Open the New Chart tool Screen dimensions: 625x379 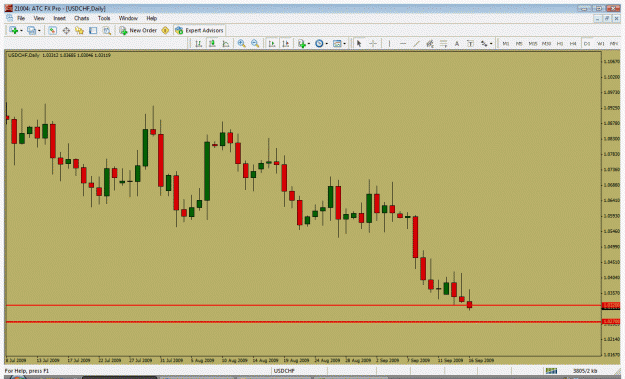coord(13,30)
